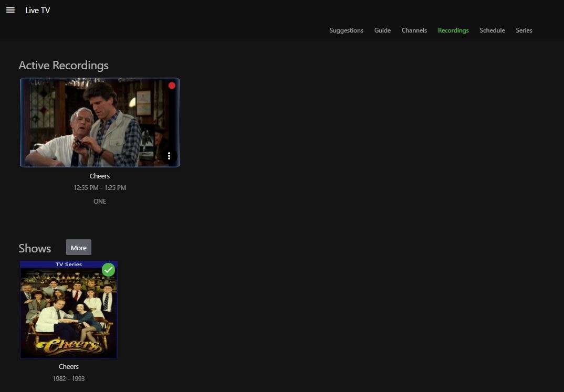Open the Cheers TV series poster

[69, 310]
